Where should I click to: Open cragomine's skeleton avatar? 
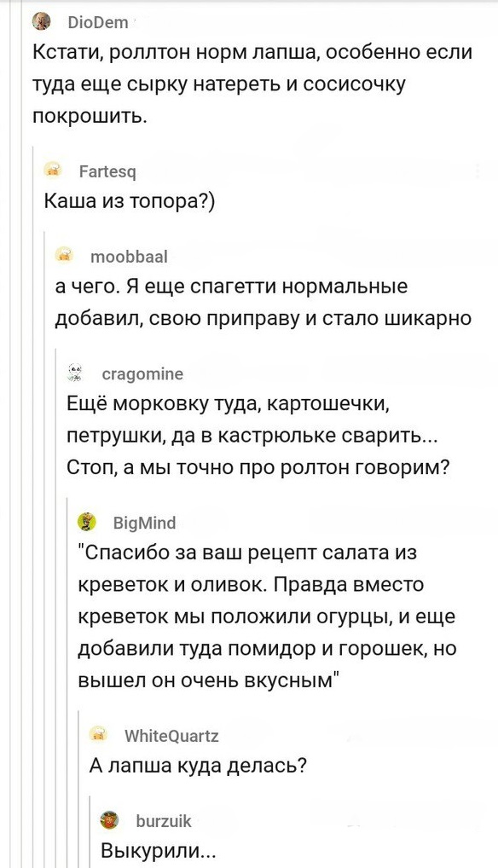click(75, 374)
